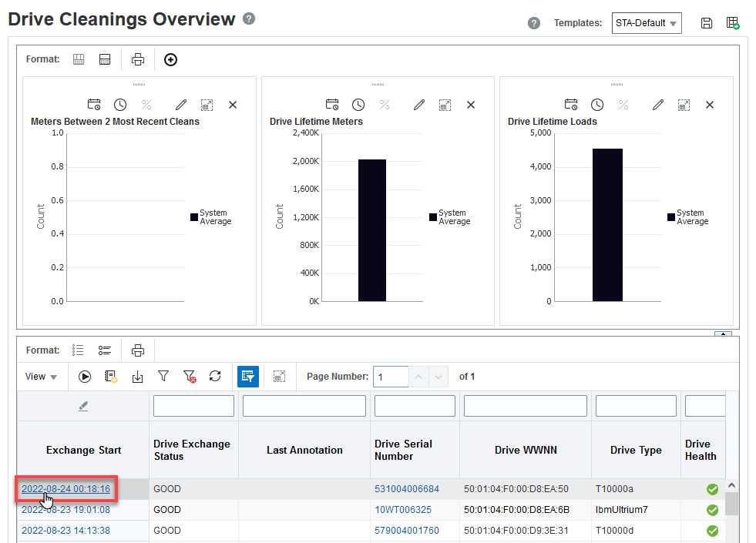Click the Drive Serial Number filter field
This screenshot has width=756, height=543.
pyautogui.click(x=415, y=406)
